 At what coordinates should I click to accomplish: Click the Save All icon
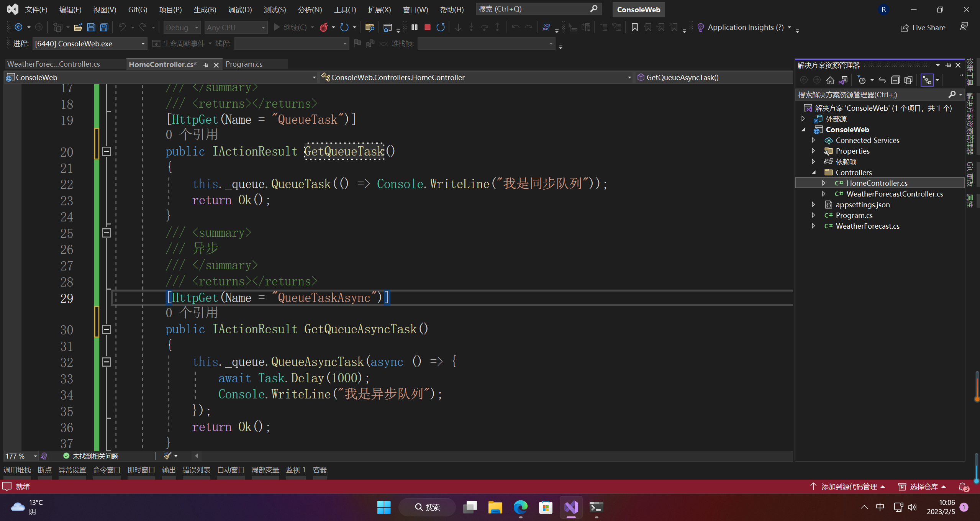[x=104, y=27]
